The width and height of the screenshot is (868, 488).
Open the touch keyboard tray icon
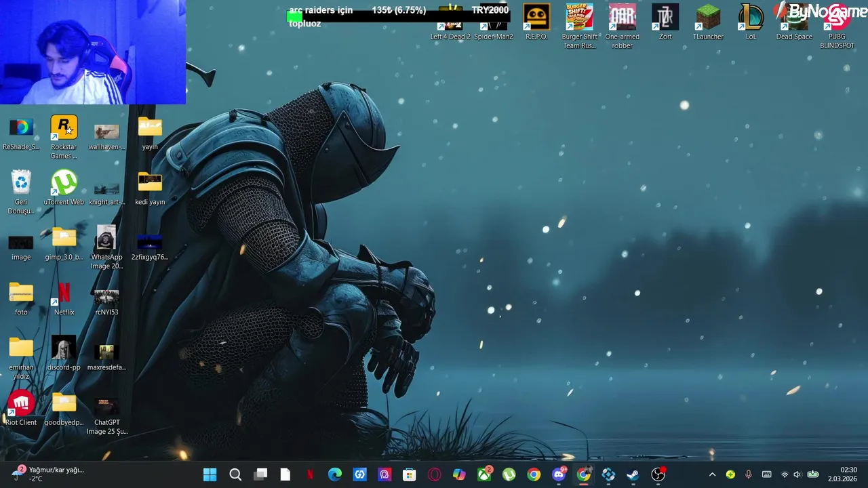click(766, 474)
